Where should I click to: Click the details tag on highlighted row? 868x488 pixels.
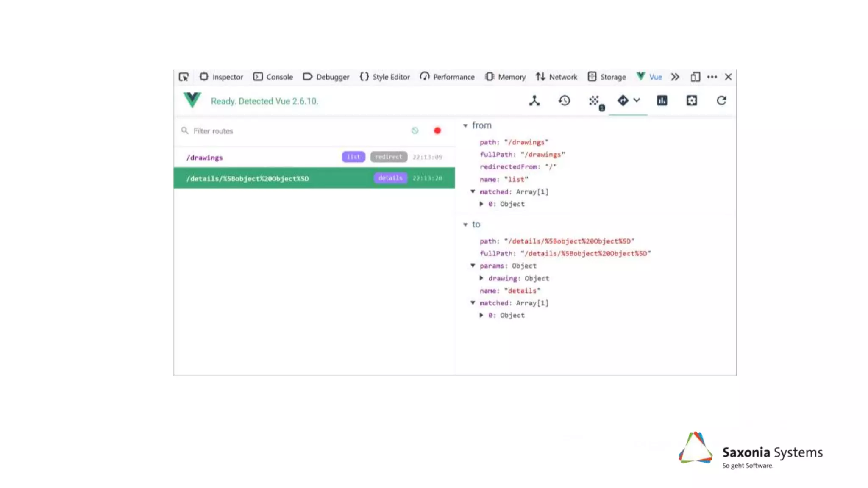click(x=390, y=178)
